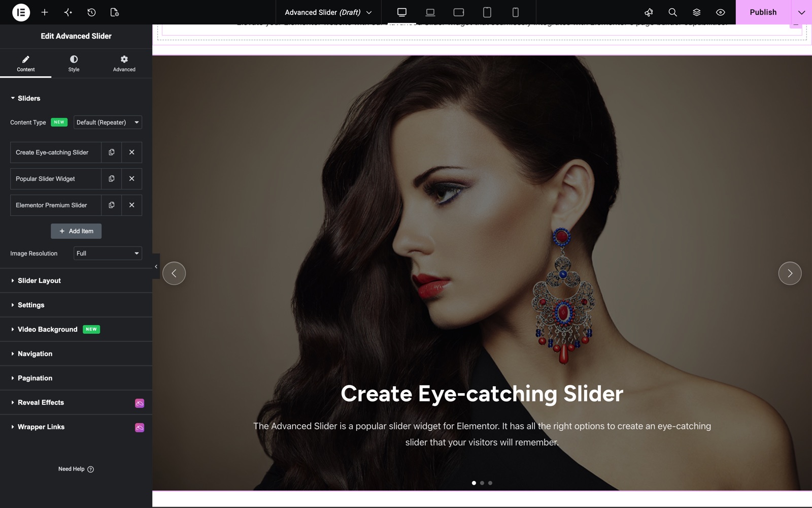Screen dimensions: 812x508
Task: Click the add element plus icon
Action: point(45,12)
